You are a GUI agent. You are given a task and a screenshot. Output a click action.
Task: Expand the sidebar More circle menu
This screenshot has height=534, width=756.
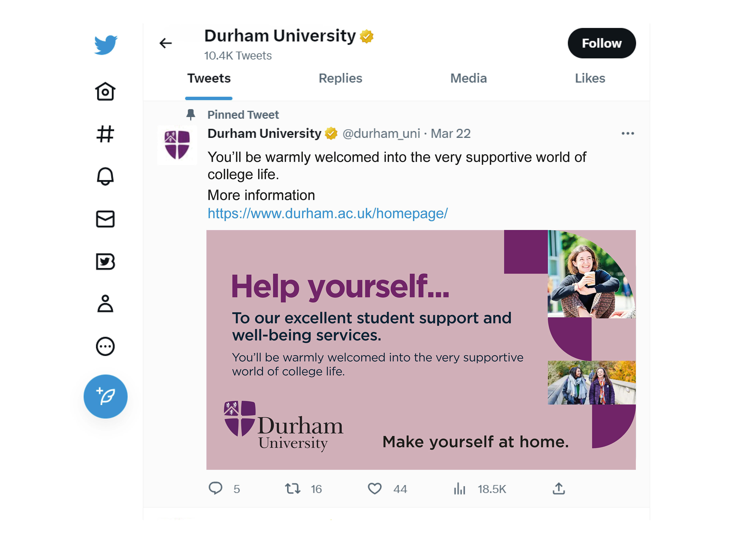coord(105,346)
